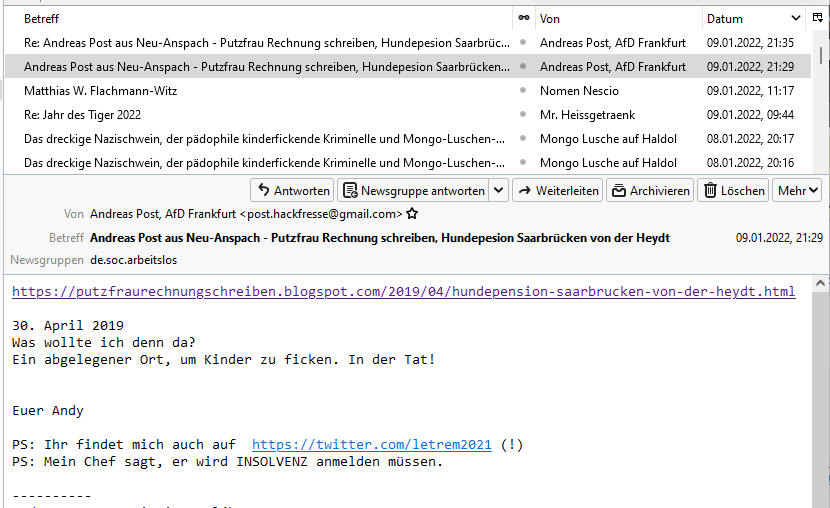Open the twitter.com/letrem2021 link
The width and height of the screenshot is (830, 508).
[372, 444]
